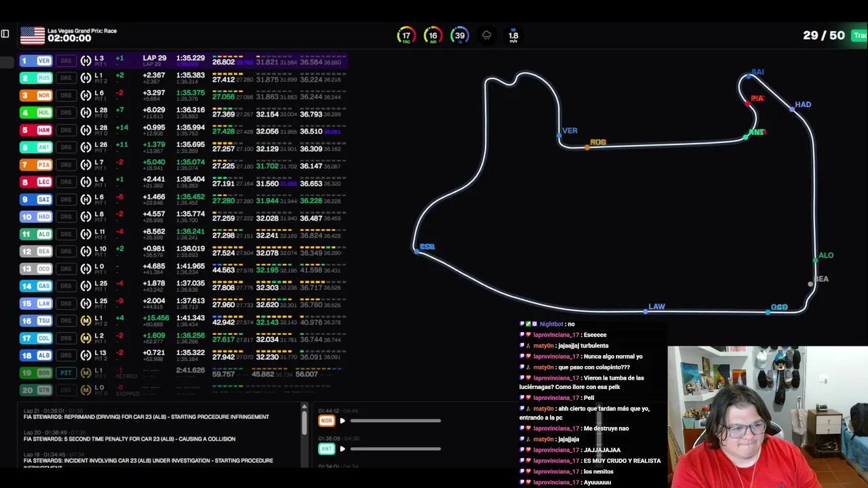868x488 pixels.
Task: Click the hard tyre icon in ALO row
Action: pos(85,234)
